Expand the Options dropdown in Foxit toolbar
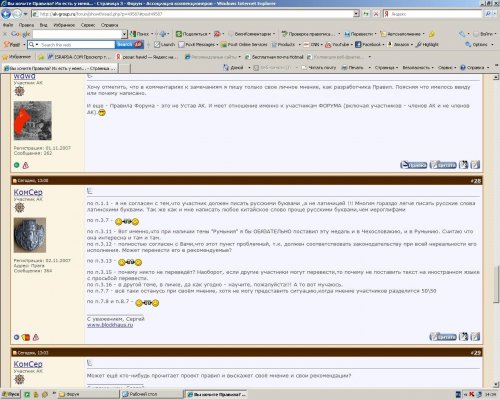This screenshot has width=500, height=400. (x=492, y=45)
